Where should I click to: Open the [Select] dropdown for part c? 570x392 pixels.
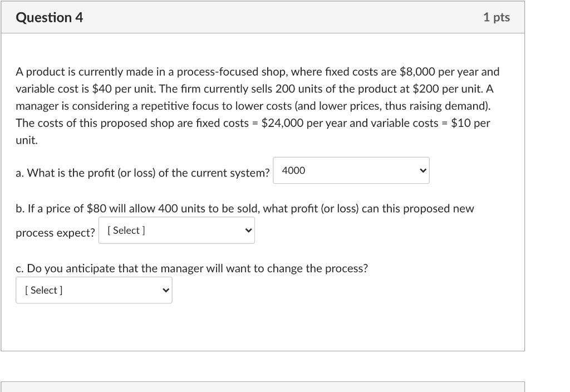point(94,290)
